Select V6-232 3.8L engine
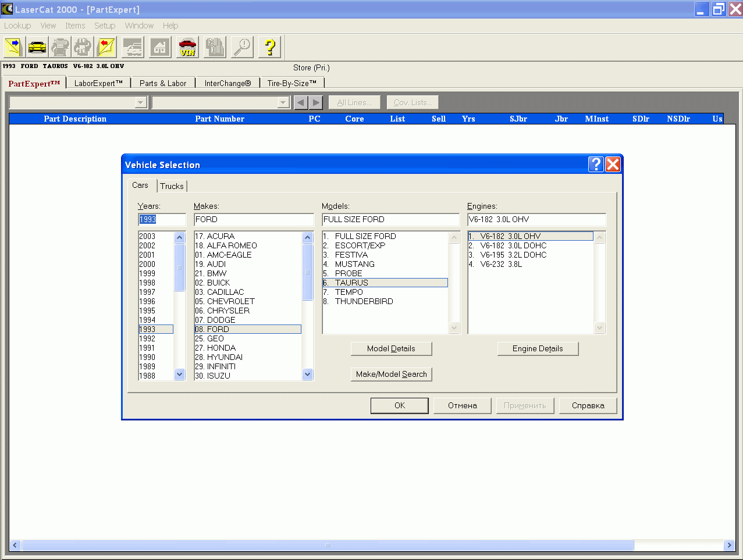The image size is (743, 560). pos(531,264)
